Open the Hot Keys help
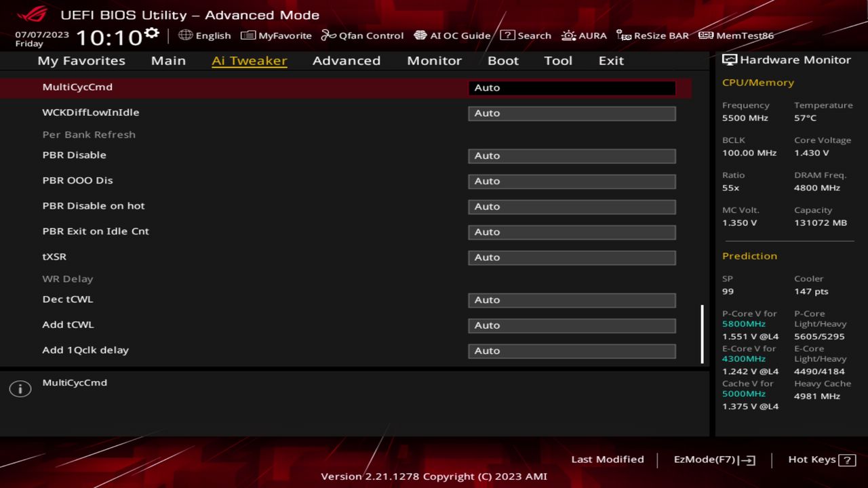This screenshot has width=868, height=488. point(822,460)
